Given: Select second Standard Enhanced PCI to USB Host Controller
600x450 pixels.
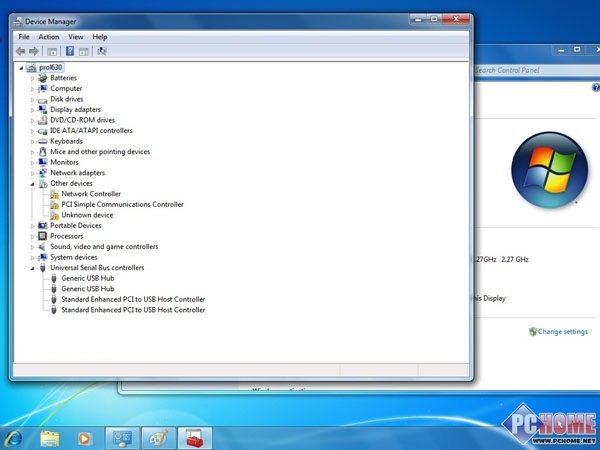Looking at the screenshot, I should click(133, 310).
